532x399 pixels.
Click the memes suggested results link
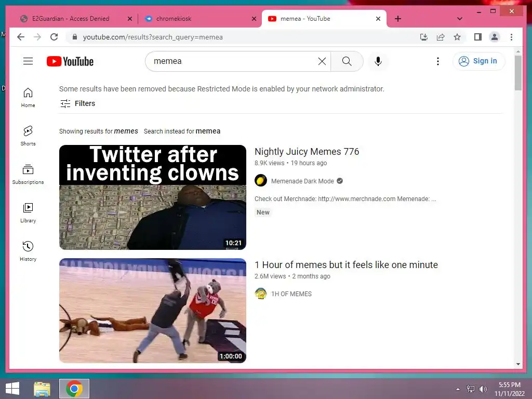(x=126, y=131)
